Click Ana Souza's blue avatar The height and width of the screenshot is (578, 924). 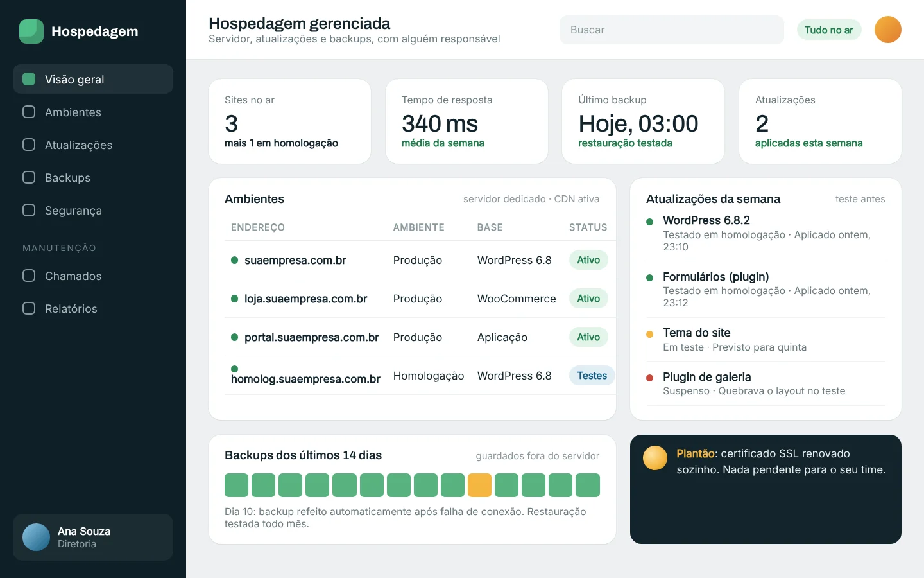36,538
